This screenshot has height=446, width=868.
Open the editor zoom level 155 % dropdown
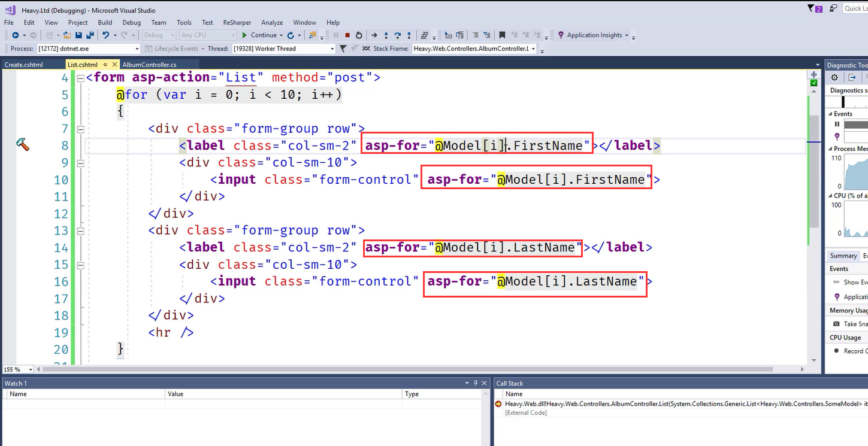point(18,369)
